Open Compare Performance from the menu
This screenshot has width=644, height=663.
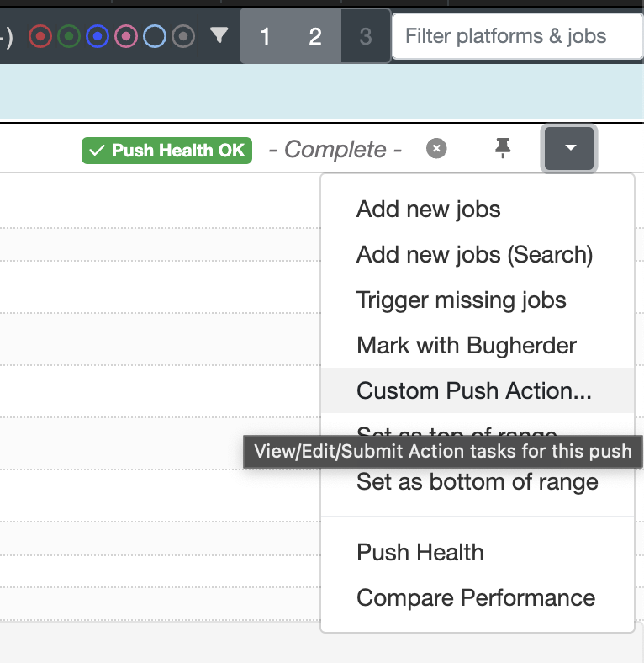click(476, 597)
